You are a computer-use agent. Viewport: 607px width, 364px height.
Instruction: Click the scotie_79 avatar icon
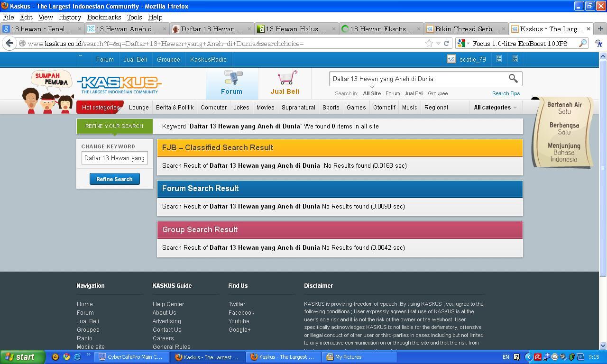point(451,59)
